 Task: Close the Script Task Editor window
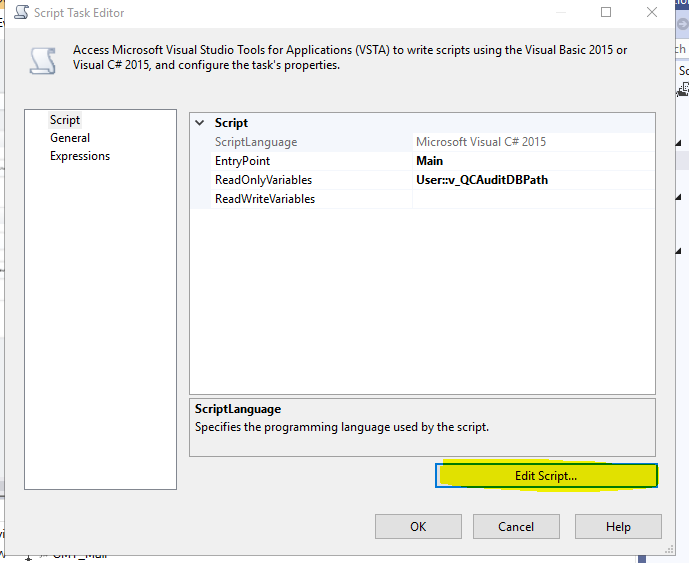pos(652,12)
